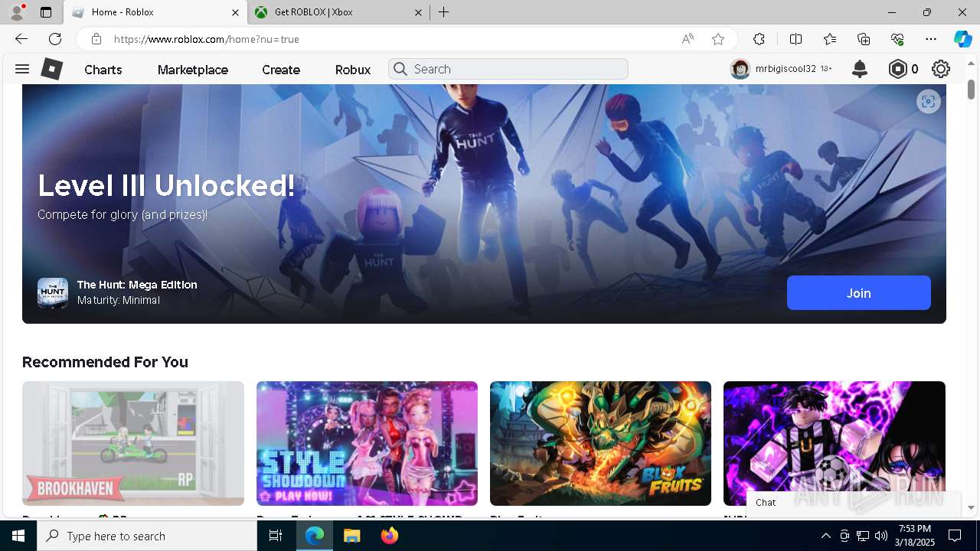Click the mrbigiscool32 username link
Screen dimensions: 980x551
tap(786, 69)
